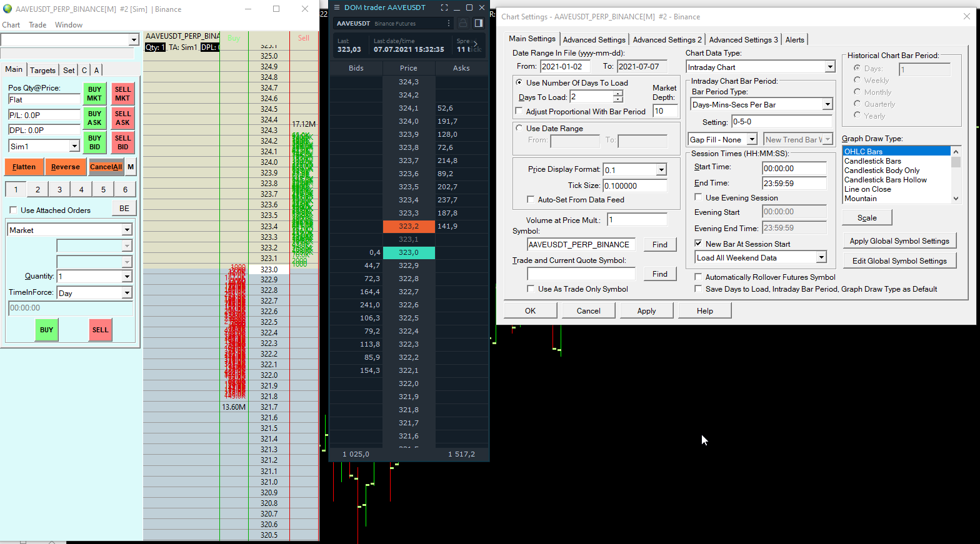
Task: Enable Use Attached Orders checkbox
Action: pyautogui.click(x=14, y=210)
